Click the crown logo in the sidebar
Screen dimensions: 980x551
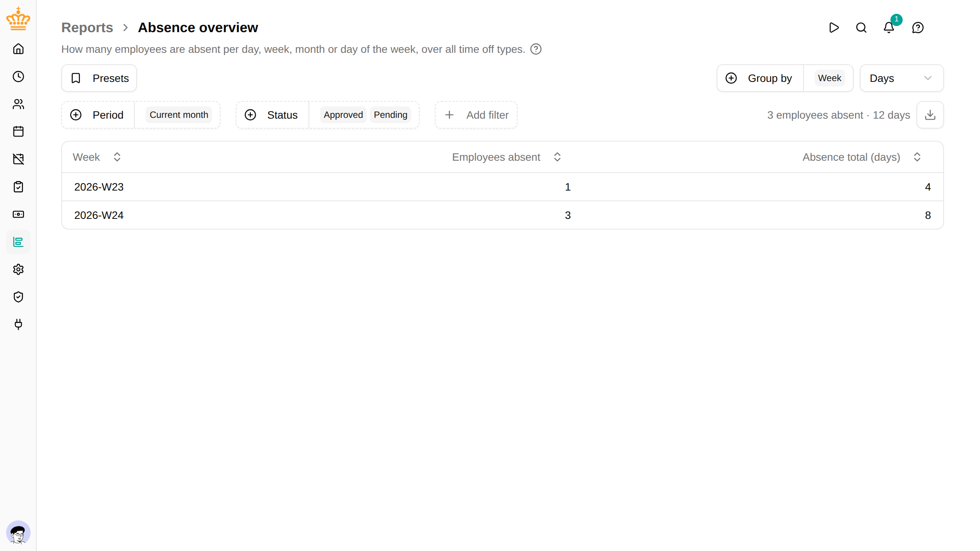coord(18,19)
